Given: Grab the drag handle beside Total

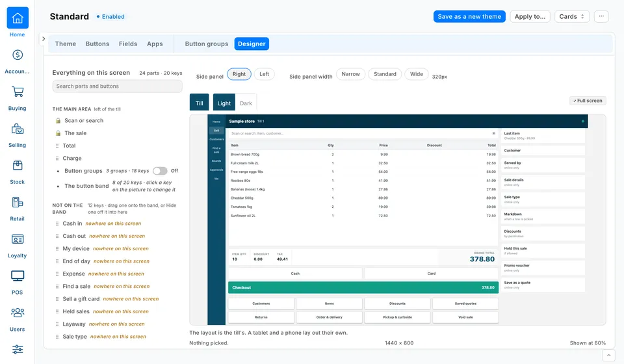Looking at the screenshot, I should 57,146.
